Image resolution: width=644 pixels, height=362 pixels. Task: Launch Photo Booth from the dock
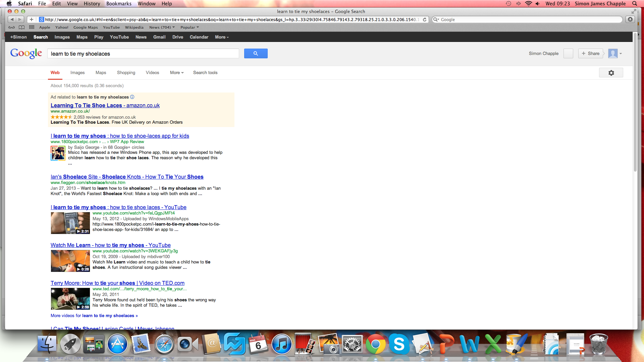(305, 344)
